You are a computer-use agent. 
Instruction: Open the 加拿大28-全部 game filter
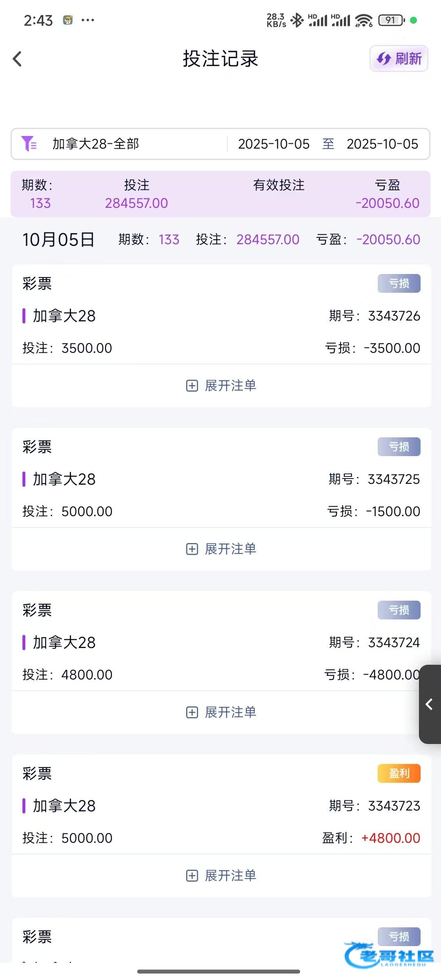tap(96, 144)
